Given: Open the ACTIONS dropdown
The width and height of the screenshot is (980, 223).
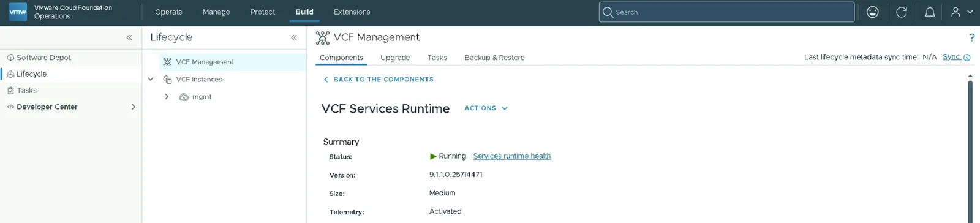Looking at the screenshot, I should (486, 108).
